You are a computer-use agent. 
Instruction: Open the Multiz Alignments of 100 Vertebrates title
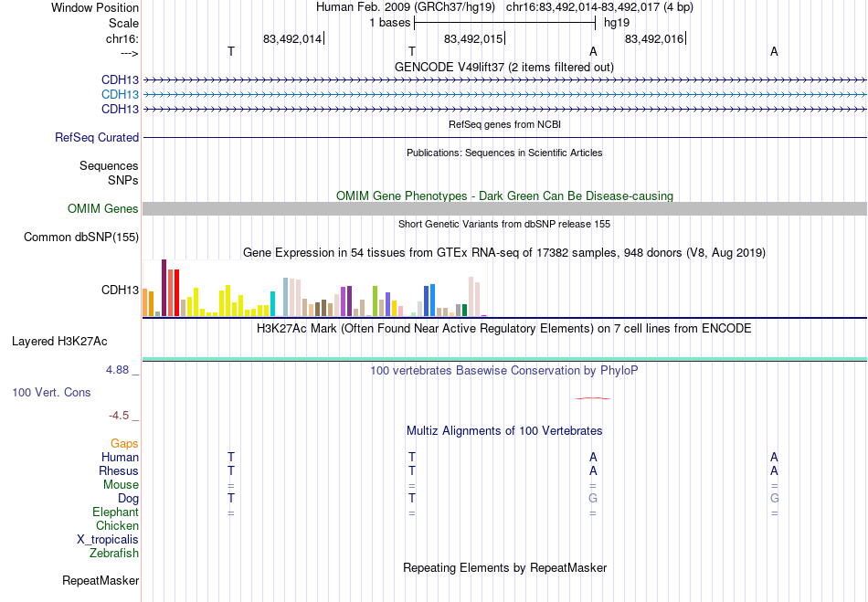[504, 431]
